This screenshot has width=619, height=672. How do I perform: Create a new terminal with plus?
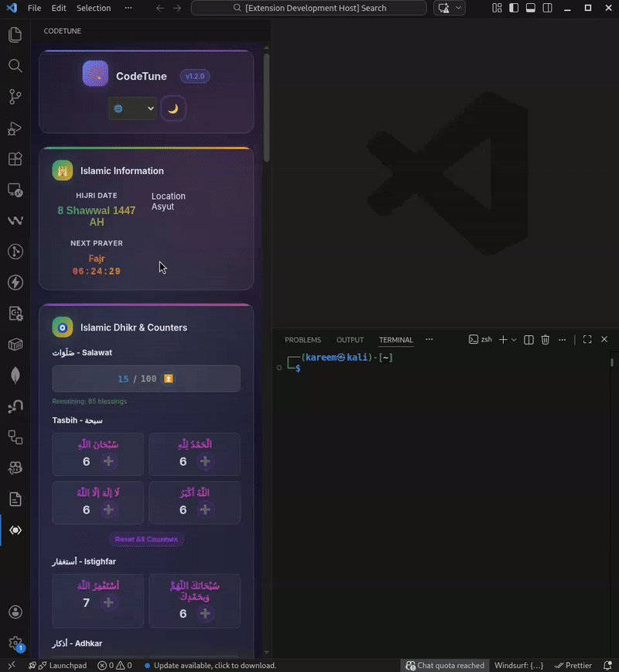(504, 339)
